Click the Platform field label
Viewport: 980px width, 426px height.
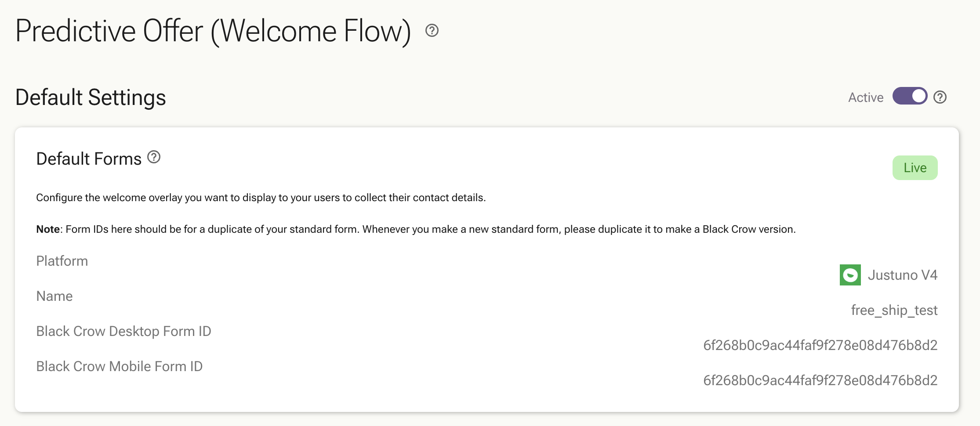[x=62, y=261]
